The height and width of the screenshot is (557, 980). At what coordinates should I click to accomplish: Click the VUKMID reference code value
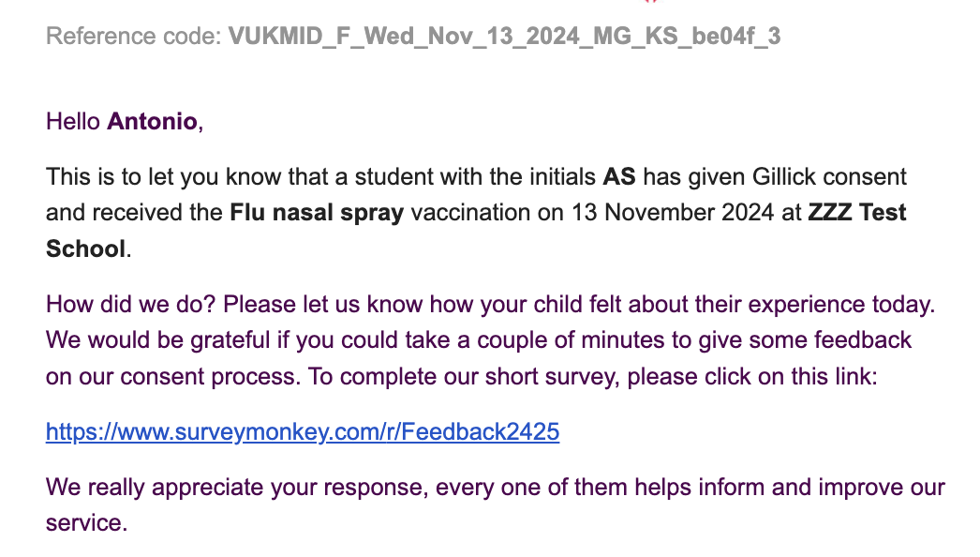(504, 37)
